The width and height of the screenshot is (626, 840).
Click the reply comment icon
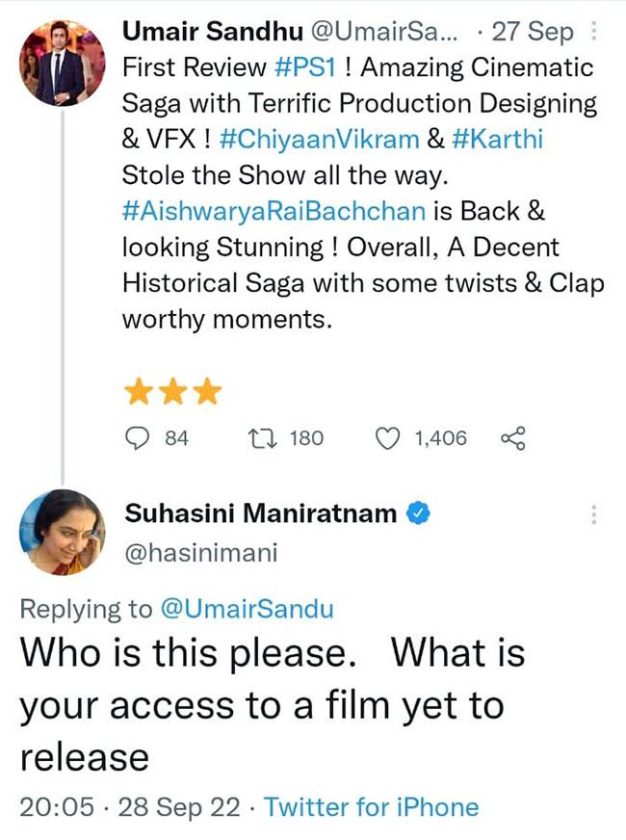click(x=141, y=438)
